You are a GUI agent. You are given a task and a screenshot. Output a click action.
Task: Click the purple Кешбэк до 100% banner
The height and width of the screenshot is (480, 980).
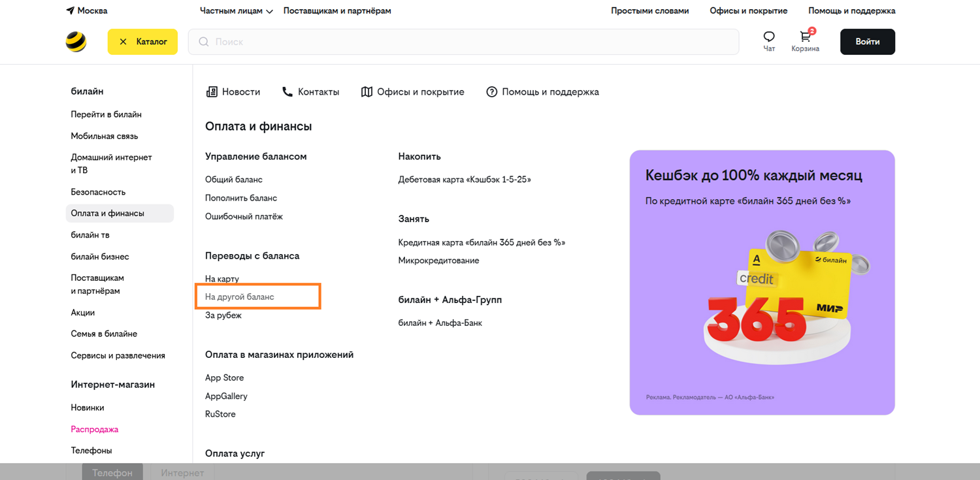(x=762, y=283)
